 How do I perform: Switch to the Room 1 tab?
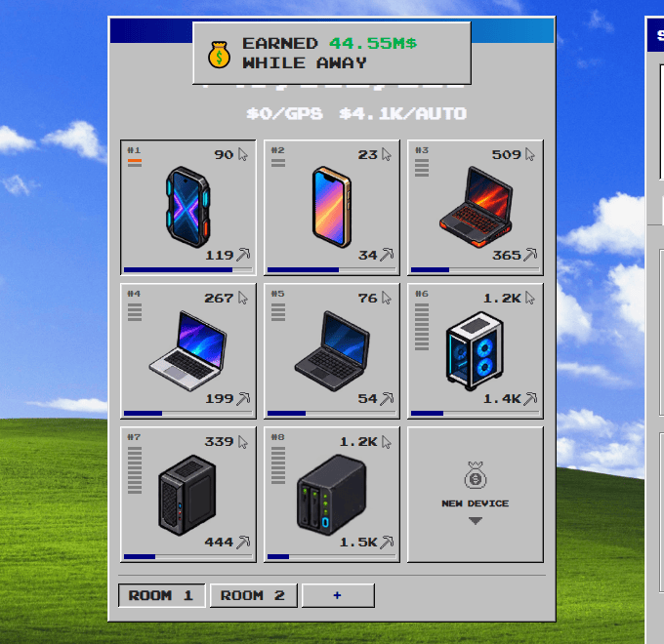[x=161, y=595]
